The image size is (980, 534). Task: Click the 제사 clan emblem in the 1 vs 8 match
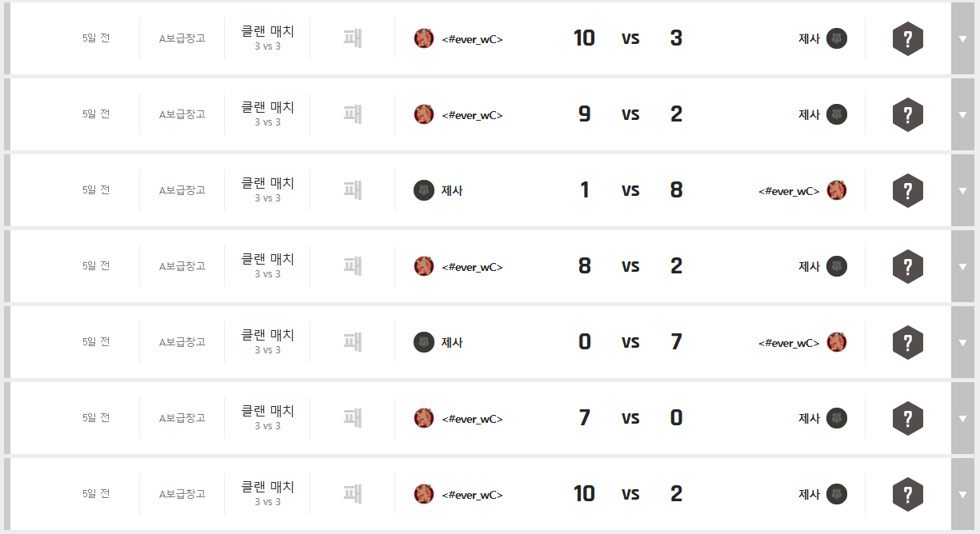[424, 190]
